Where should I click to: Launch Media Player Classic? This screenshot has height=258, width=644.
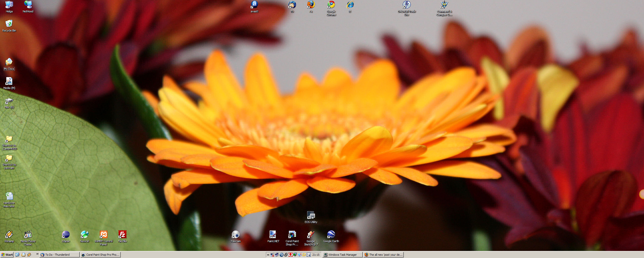[x=28, y=238]
